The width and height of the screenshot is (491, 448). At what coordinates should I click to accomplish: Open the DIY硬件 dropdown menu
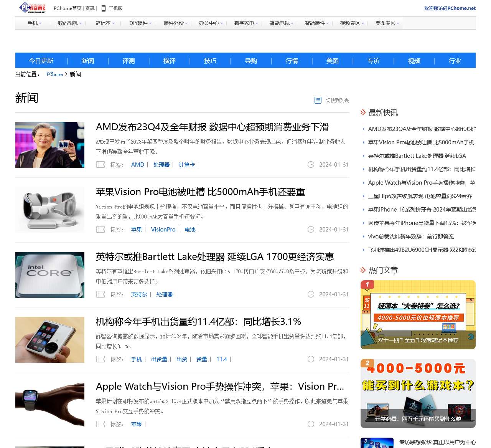[x=139, y=23]
